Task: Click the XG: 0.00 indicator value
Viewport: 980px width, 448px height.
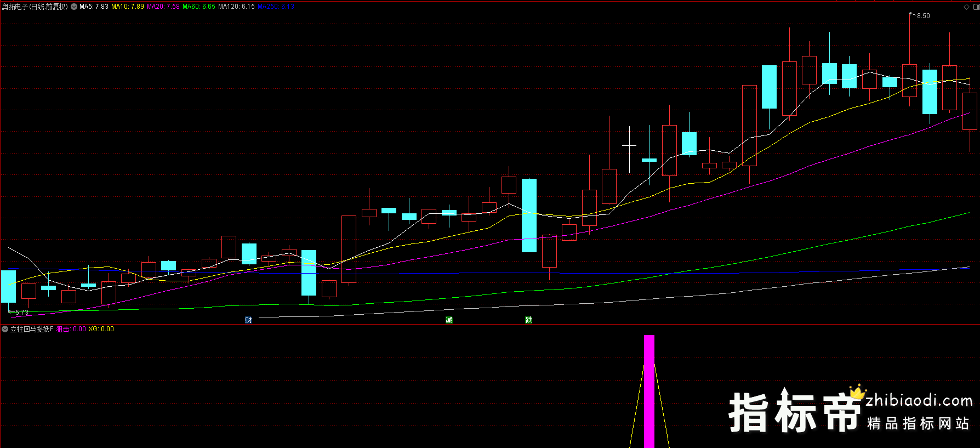Action: pyautogui.click(x=101, y=329)
